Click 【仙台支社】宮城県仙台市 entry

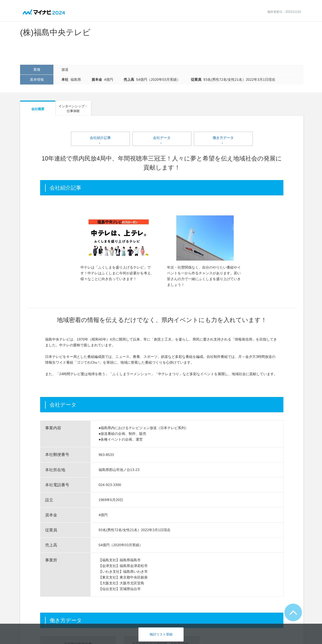point(120,589)
